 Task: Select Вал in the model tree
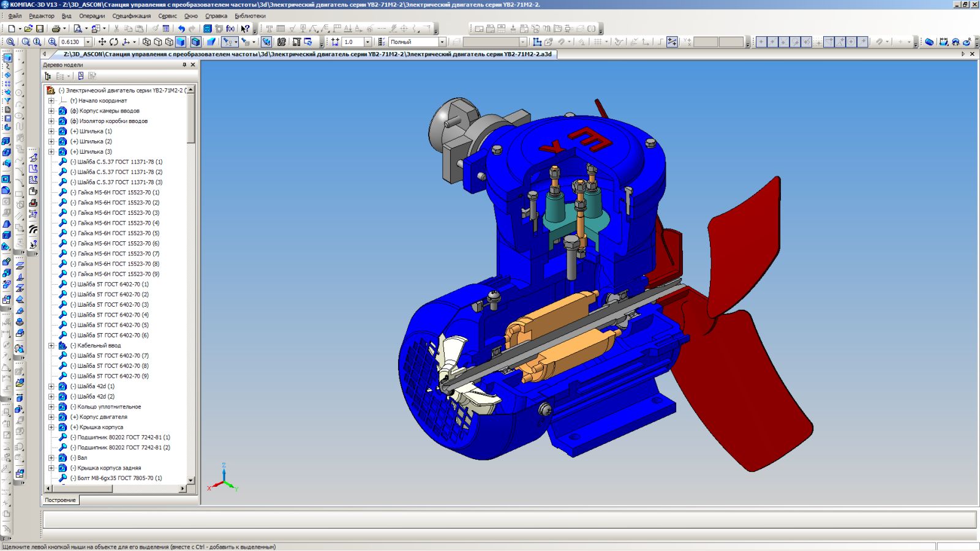click(x=82, y=458)
